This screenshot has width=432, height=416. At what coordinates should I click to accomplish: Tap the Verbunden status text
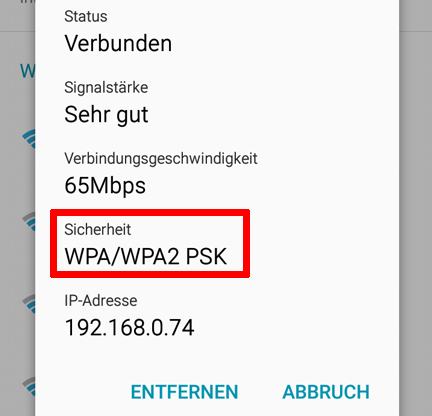pos(118,43)
